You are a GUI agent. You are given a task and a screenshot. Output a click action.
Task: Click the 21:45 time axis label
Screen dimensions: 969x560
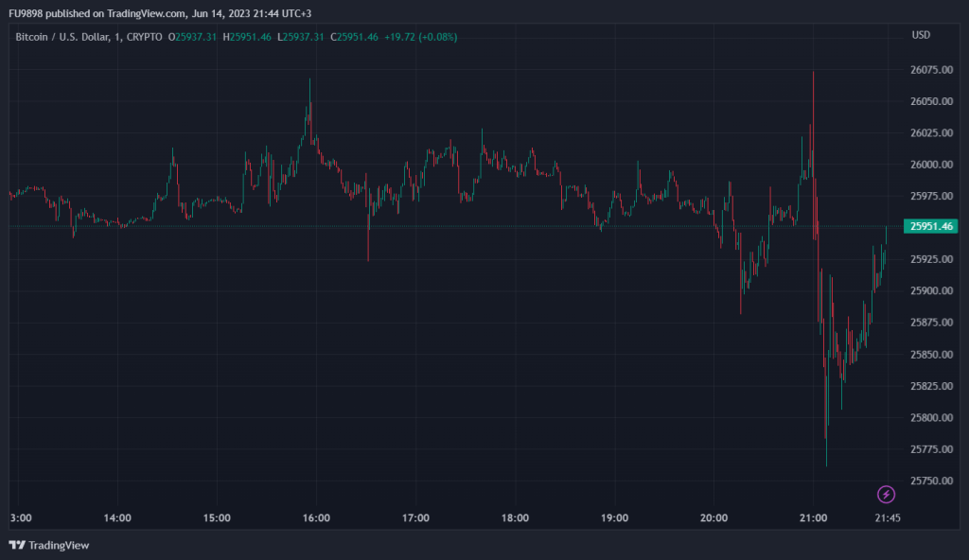click(887, 518)
